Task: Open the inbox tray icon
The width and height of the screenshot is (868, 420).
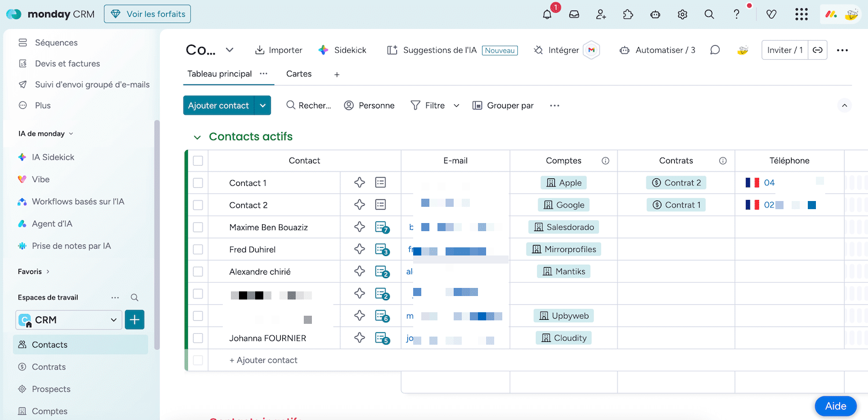Action: pos(574,14)
